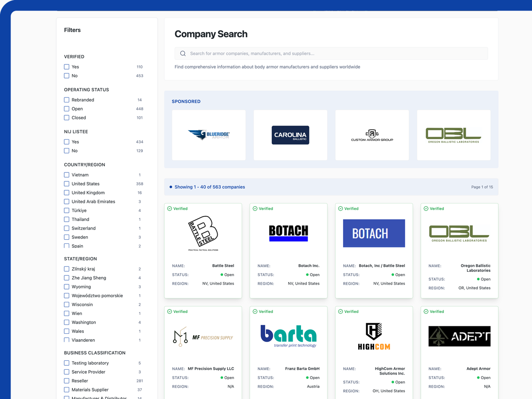Tick the Wien checkbox

click(x=66, y=313)
